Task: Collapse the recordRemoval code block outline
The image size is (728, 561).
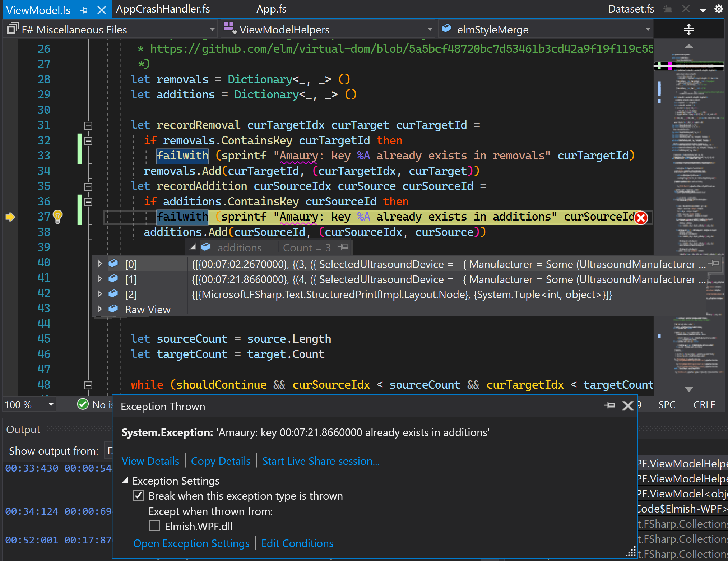Action: tap(88, 126)
